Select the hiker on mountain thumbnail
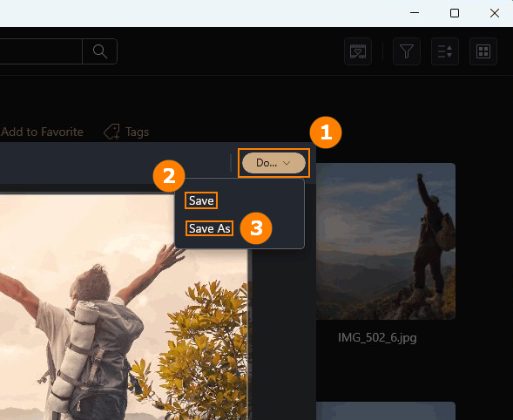This screenshot has height=420, width=513. click(x=386, y=241)
